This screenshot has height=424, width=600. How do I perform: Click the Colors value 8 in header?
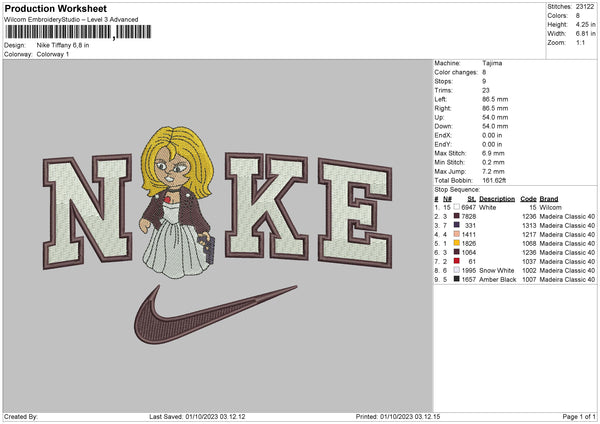[x=578, y=16]
